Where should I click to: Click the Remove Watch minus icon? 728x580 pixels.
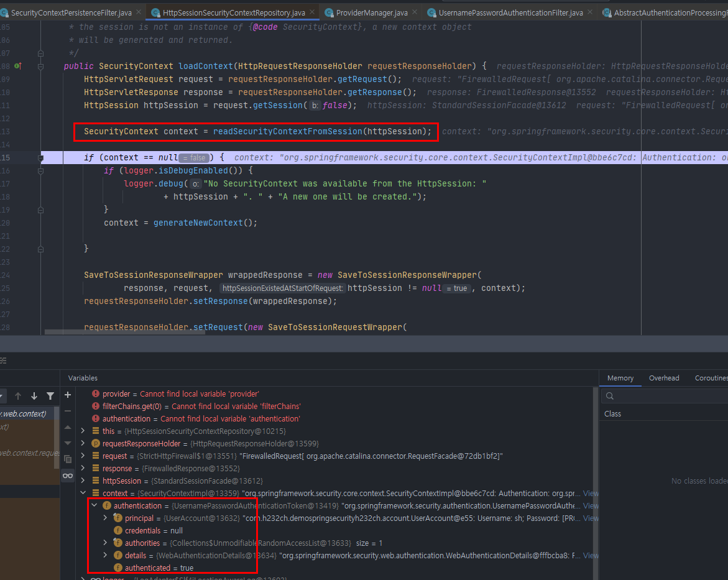pos(68,411)
